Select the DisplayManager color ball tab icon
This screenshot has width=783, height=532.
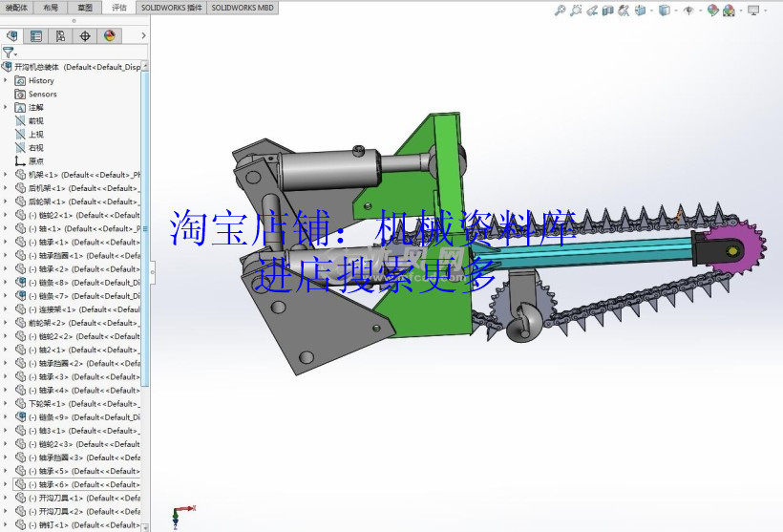point(110,36)
